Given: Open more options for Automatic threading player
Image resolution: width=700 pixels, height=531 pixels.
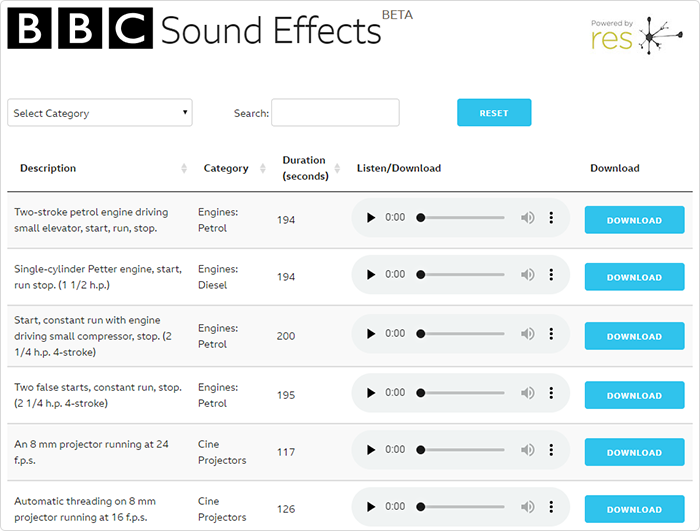Looking at the screenshot, I should click(551, 506).
